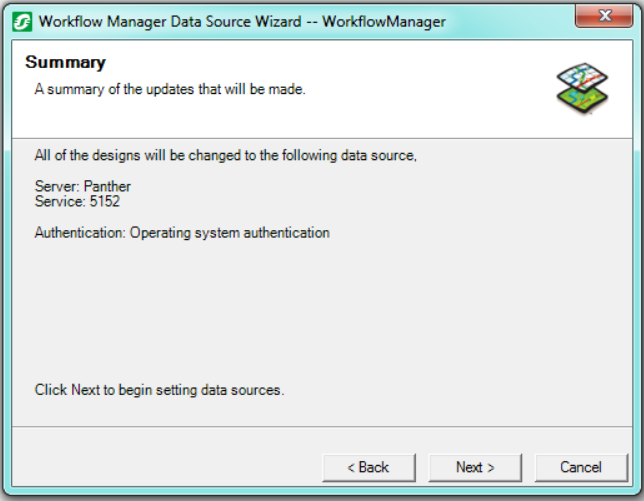This screenshot has height=501, width=644.
Task: Click the 'All of the designs will be changed' text
Action: click(x=225, y=155)
